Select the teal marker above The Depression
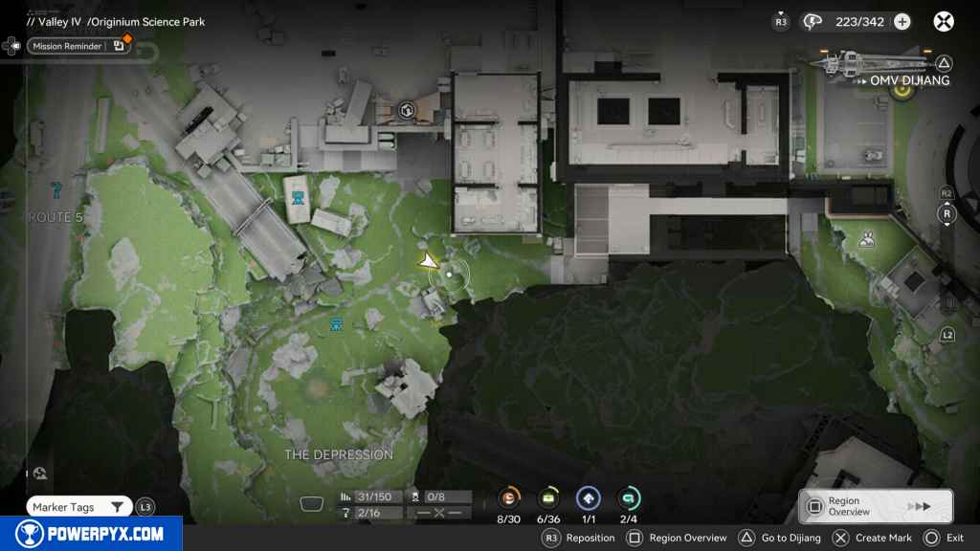This screenshot has height=551, width=980. 336,325
